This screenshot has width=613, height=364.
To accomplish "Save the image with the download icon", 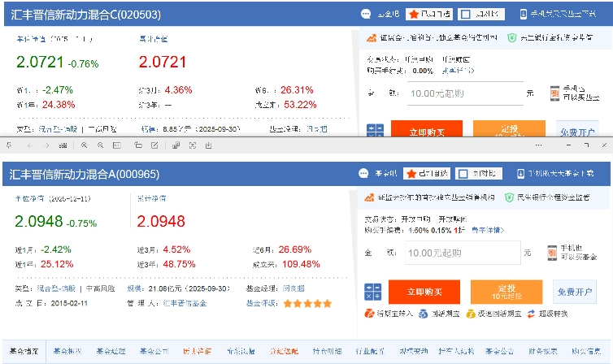I will coord(209,145).
